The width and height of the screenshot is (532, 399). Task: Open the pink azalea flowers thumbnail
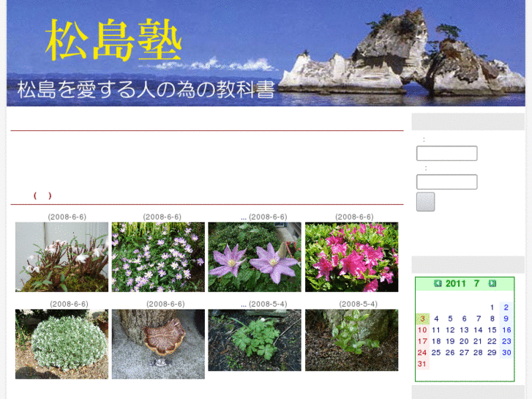tap(351, 257)
